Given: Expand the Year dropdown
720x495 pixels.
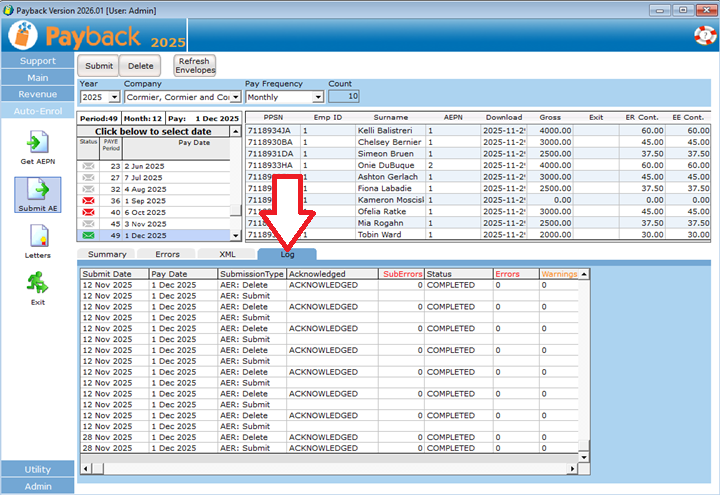Looking at the screenshot, I should tap(114, 97).
